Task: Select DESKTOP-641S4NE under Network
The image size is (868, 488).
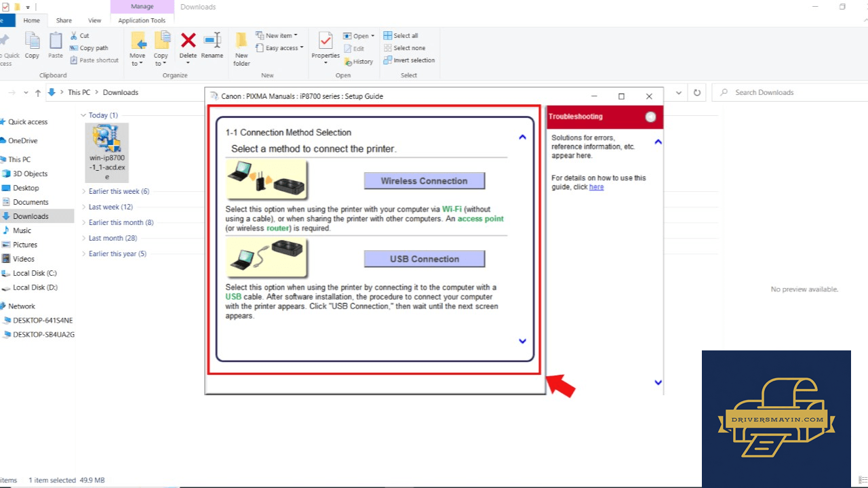Action: click(43, 321)
